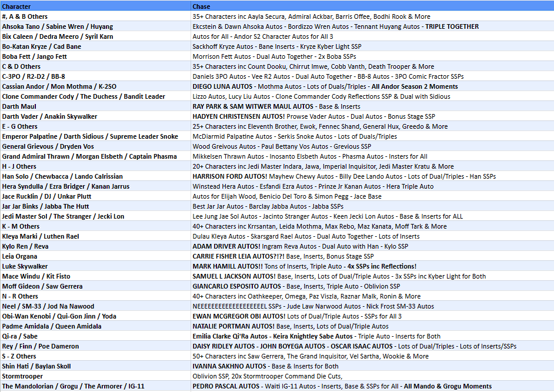Select chase cell 'Autos for All - Andor S2 Character Autos'

tap(372, 36)
